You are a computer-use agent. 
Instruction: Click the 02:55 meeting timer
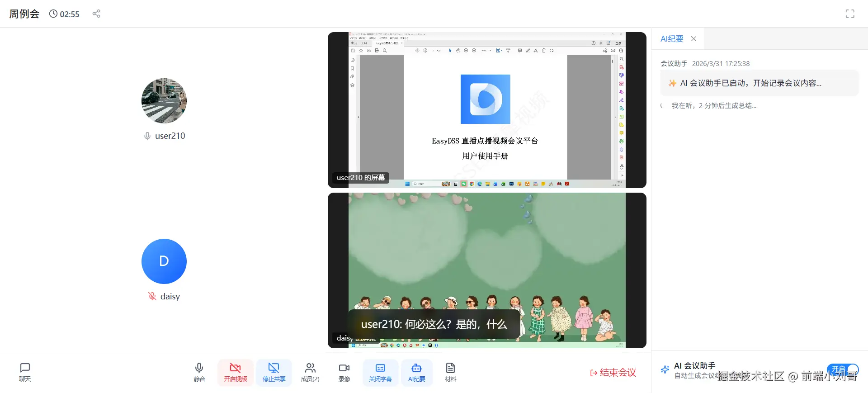pyautogui.click(x=64, y=14)
